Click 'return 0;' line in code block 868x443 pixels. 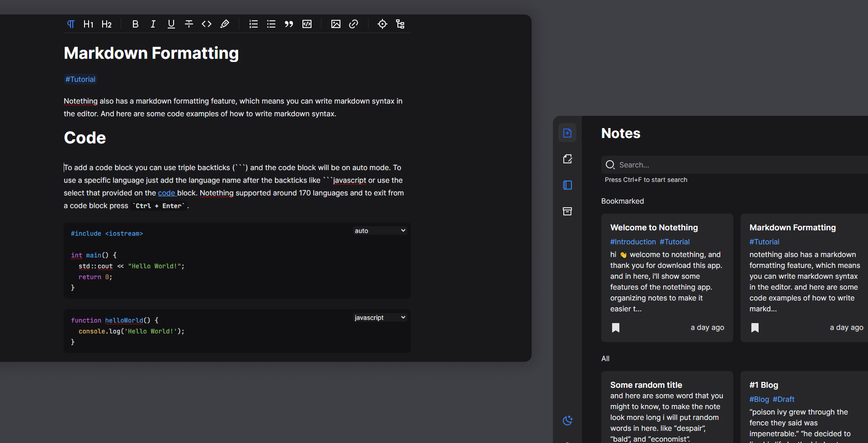(x=95, y=277)
